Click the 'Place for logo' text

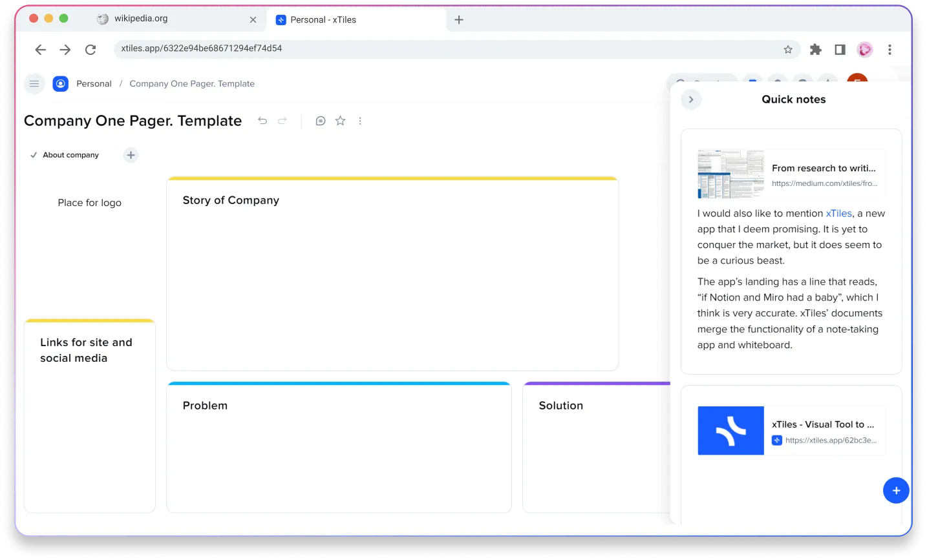click(x=90, y=203)
